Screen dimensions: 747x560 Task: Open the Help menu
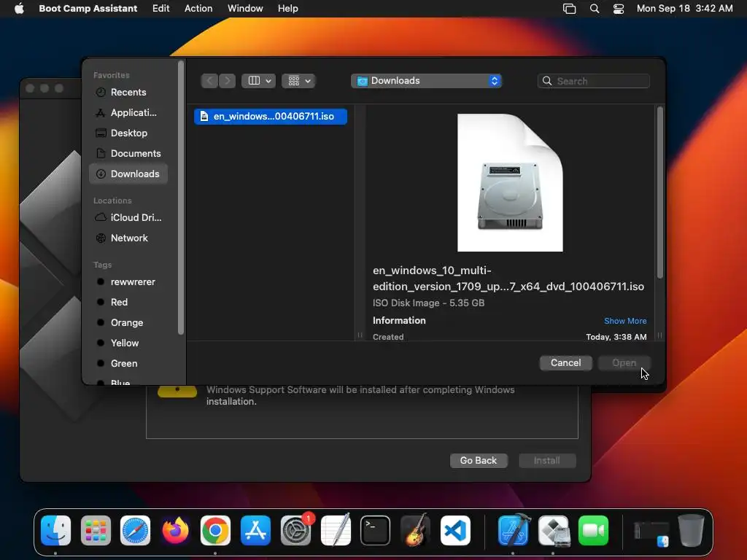click(287, 8)
